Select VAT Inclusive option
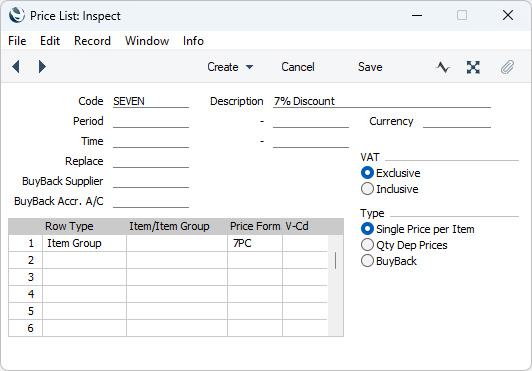532x371 pixels. [367, 189]
